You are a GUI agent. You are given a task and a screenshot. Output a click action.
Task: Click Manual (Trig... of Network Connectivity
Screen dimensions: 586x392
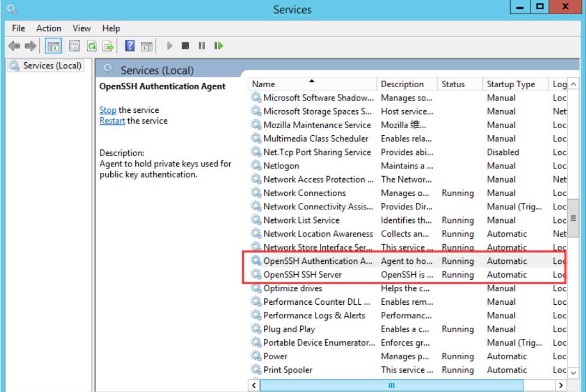tap(514, 207)
